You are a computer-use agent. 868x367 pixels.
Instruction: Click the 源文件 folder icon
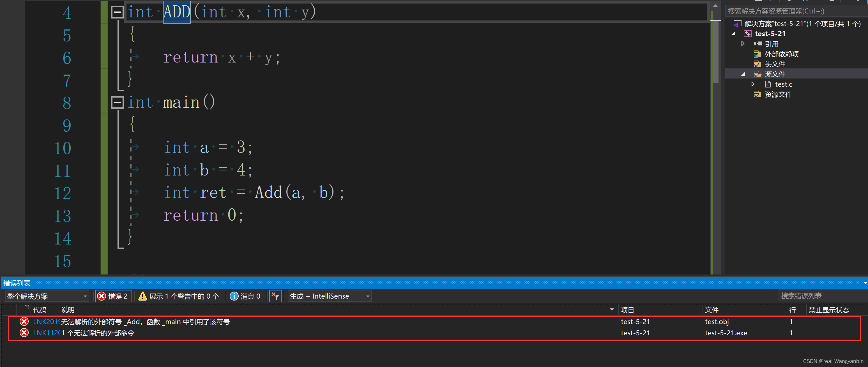point(758,74)
